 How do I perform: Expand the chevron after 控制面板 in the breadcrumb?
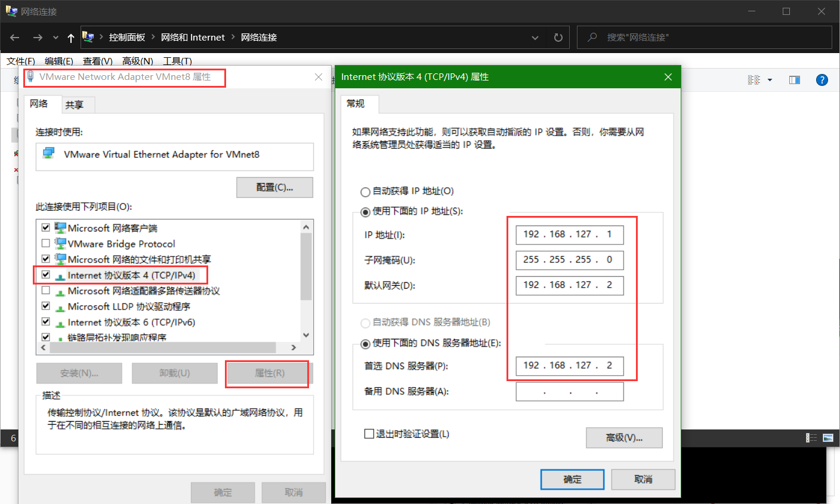coord(153,37)
